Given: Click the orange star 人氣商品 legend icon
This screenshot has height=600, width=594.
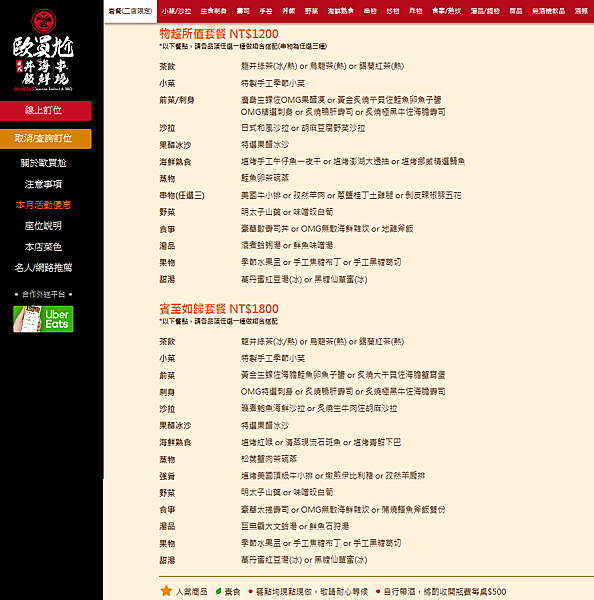Looking at the screenshot, I should pyautogui.click(x=166, y=591).
